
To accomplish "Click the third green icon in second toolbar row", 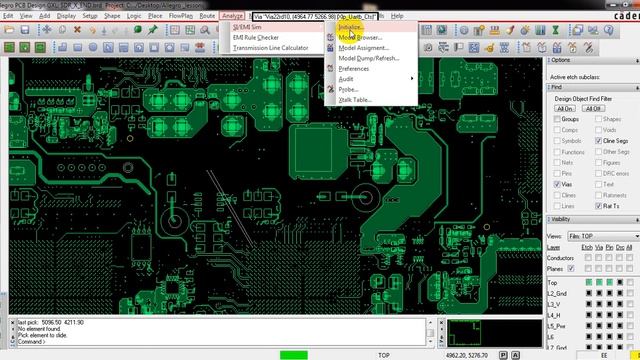I will (40, 47).
